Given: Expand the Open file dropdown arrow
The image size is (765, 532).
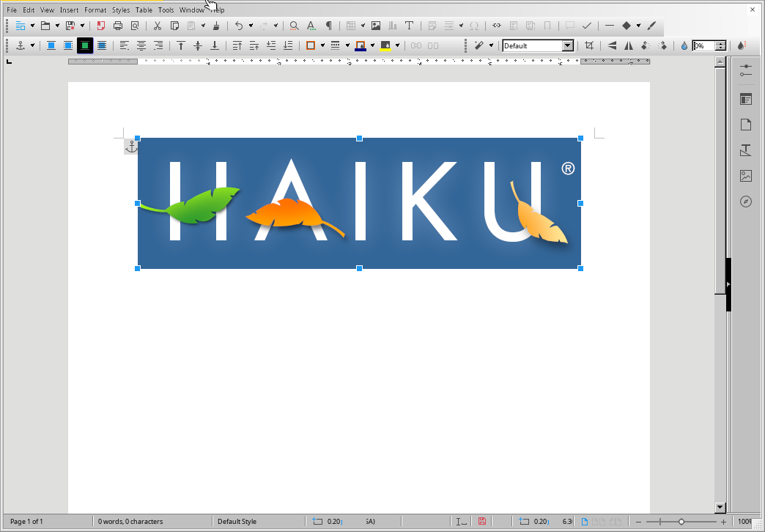Looking at the screenshot, I should click(58, 26).
